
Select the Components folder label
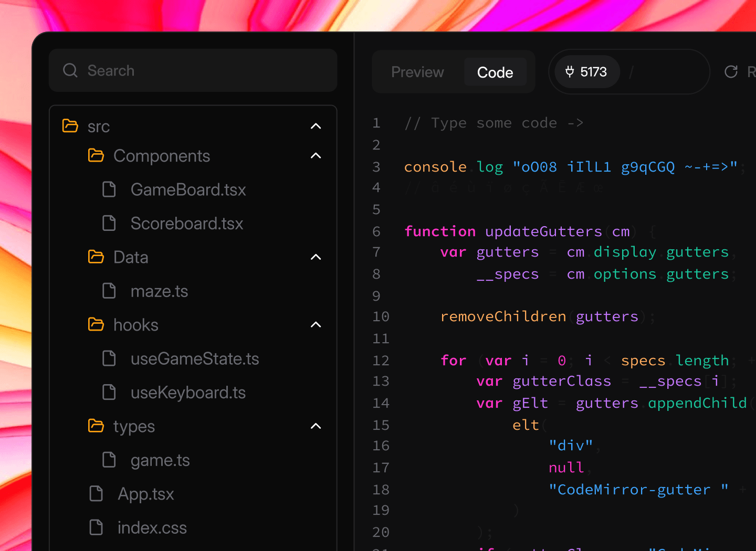point(162,156)
